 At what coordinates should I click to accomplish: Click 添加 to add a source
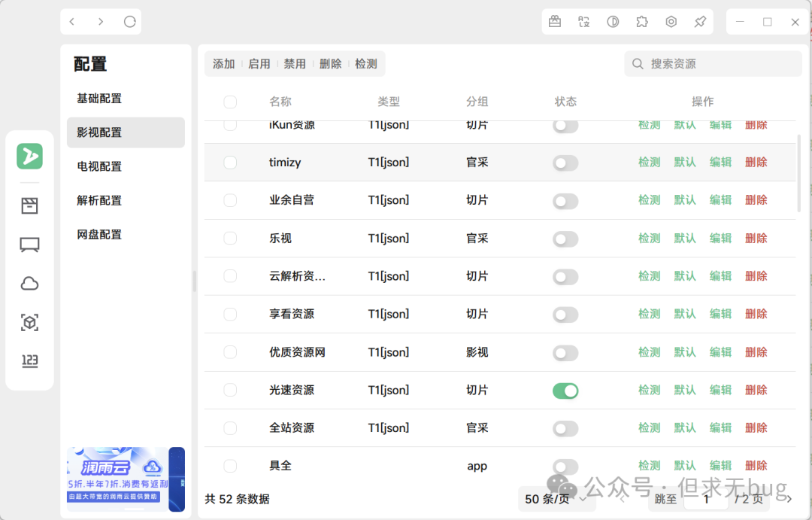(224, 64)
